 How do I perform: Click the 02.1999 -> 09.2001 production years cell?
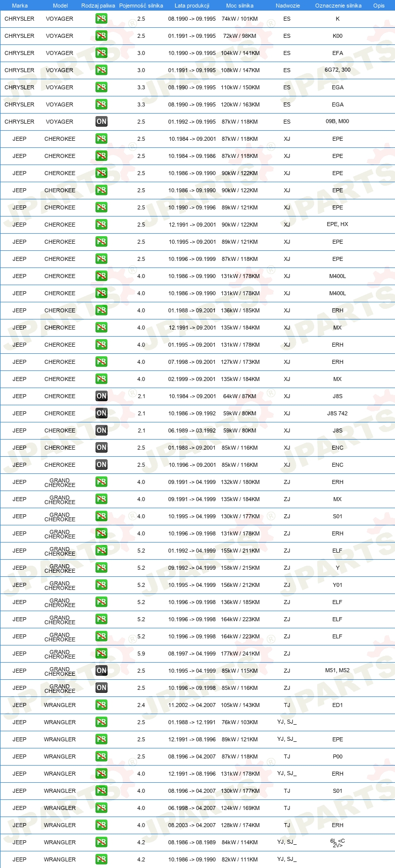coord(192,379)
